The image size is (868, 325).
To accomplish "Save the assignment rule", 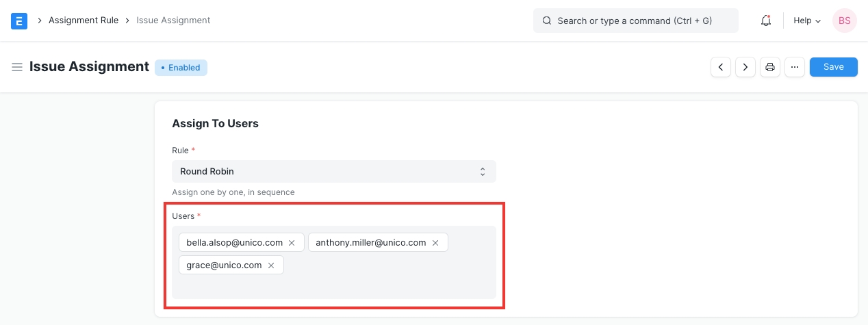I will click(833, 67).
